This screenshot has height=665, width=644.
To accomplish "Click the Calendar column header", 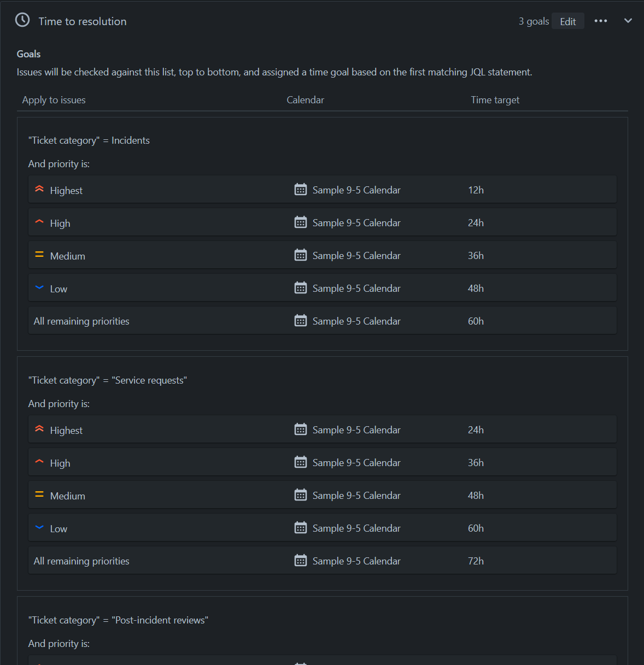I will [305, 100].
